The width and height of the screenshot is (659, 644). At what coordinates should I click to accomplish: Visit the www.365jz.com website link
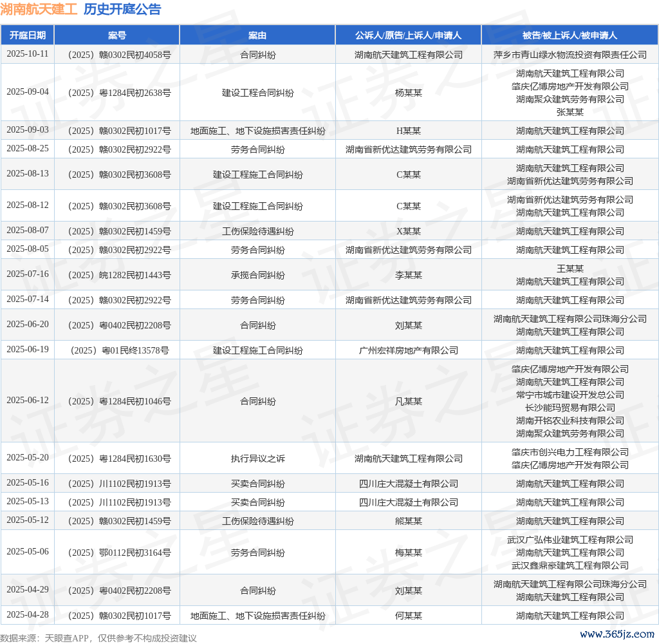[x=616, y=634]
